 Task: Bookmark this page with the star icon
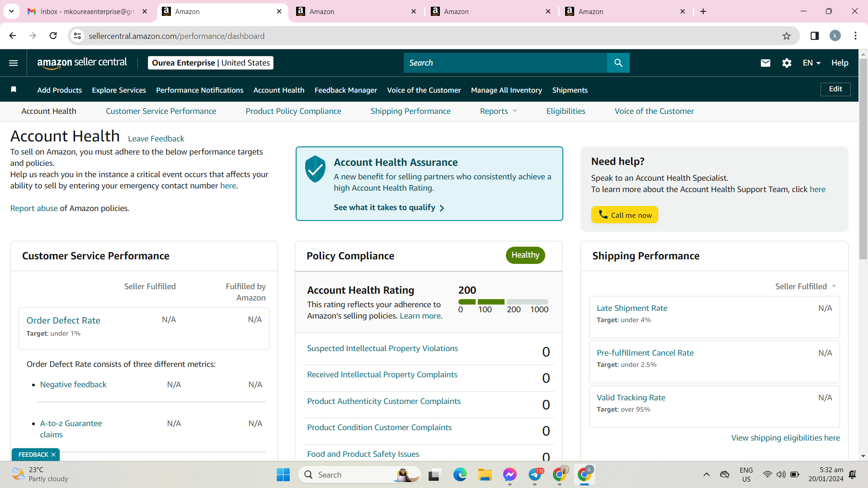[787, 36]
